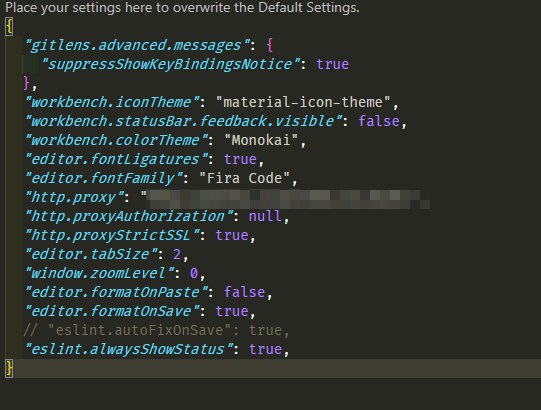The width and height of the screenshot is (541, 410).
Task: Click the false value of editor.formatOnPaste
Action: pyautogui.click(x=244, y=292)
